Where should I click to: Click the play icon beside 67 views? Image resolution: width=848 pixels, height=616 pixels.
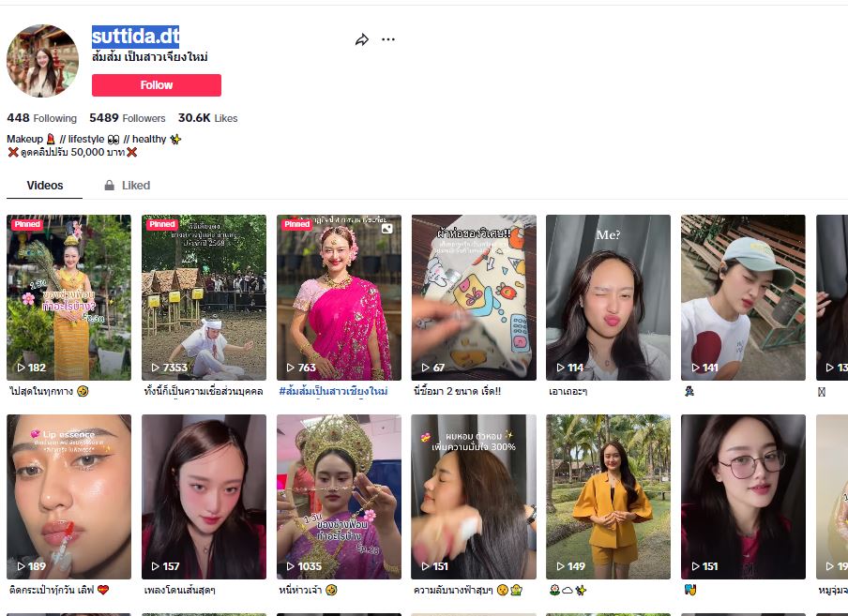(x=425, y=368)
